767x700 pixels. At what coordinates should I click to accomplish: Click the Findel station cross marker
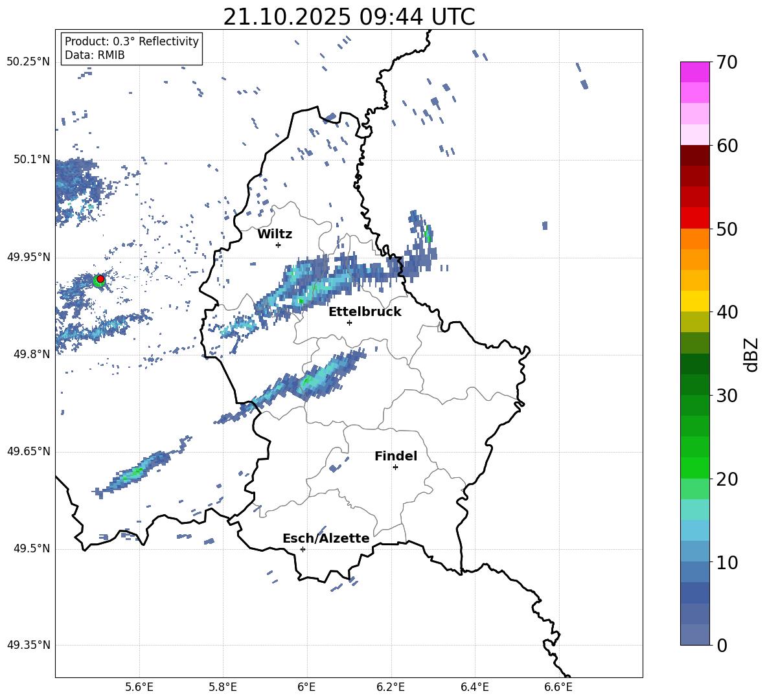click(x=395, y=468)
